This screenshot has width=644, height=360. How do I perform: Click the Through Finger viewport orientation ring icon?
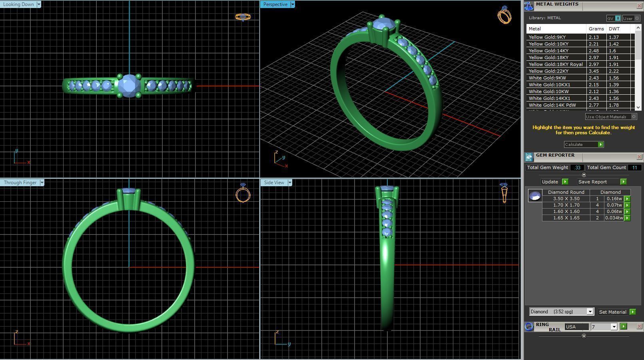pos(243,193)
